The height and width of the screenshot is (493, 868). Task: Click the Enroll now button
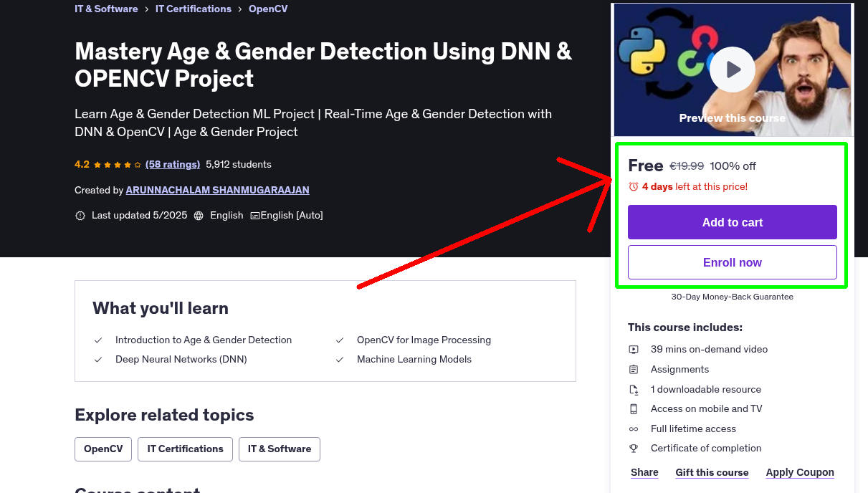tap(733, 262)
